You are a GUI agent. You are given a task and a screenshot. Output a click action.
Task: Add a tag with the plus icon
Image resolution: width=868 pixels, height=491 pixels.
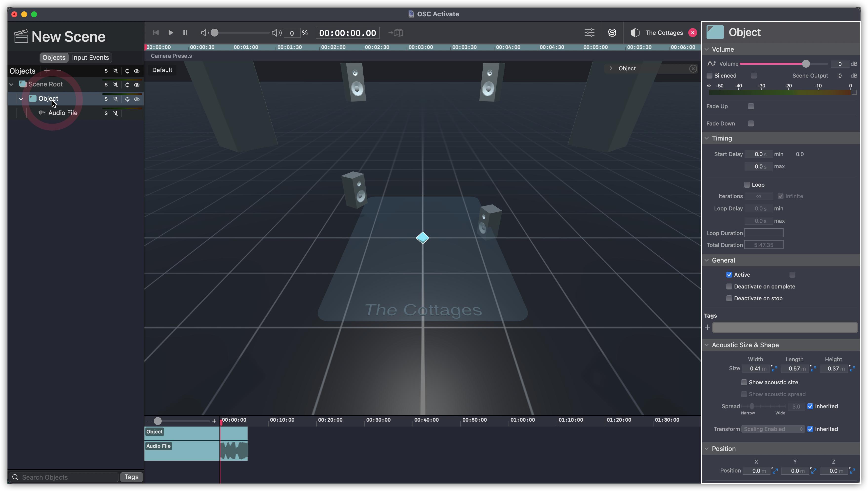[708, 327]
